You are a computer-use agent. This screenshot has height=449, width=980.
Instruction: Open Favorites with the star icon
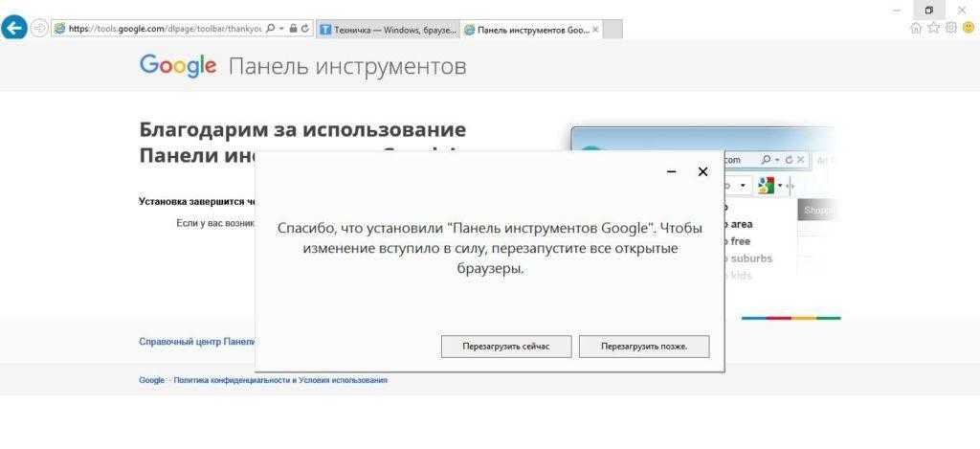(933, 28)
